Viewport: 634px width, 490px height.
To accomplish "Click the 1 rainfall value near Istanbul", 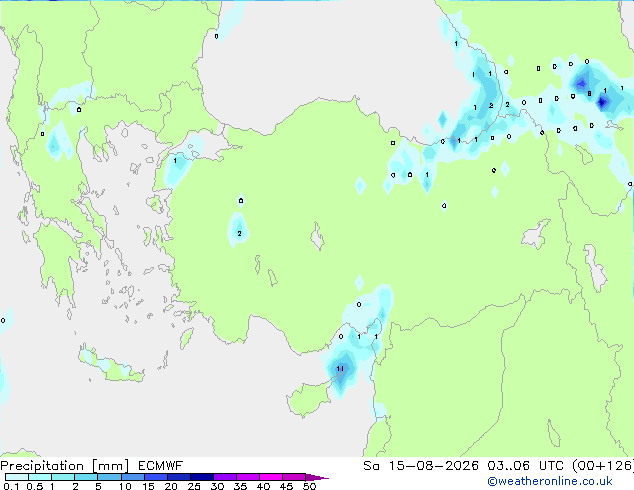I will click(x=175, y=161).
